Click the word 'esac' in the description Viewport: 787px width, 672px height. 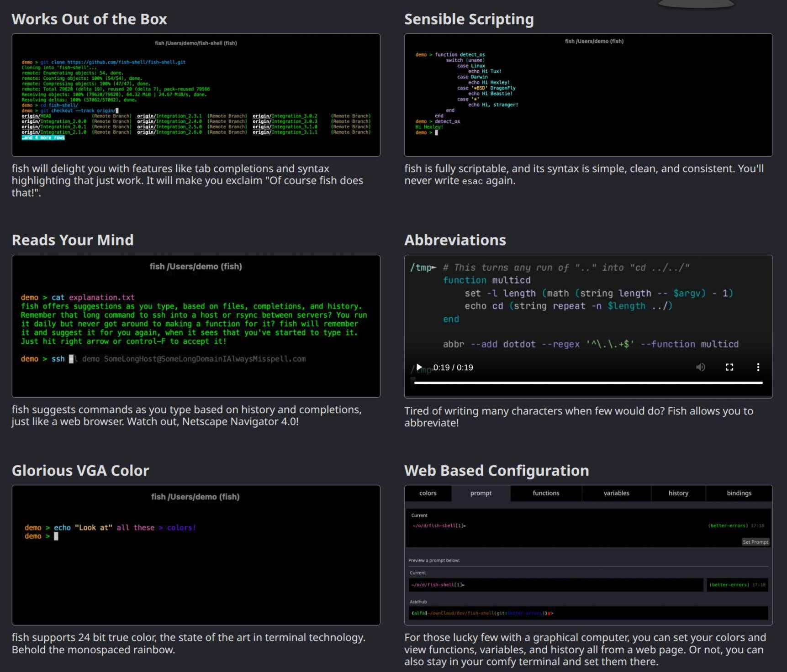tap(472, 181)
